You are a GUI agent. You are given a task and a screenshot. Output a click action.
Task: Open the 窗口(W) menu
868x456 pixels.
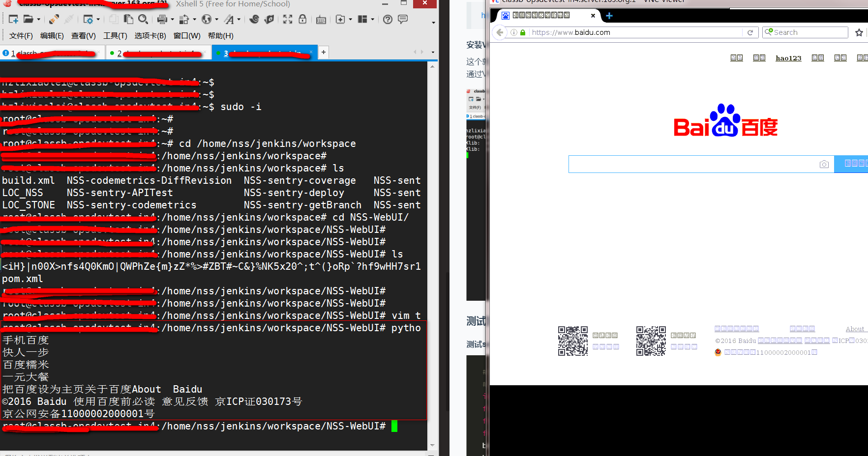coord(187,35)
